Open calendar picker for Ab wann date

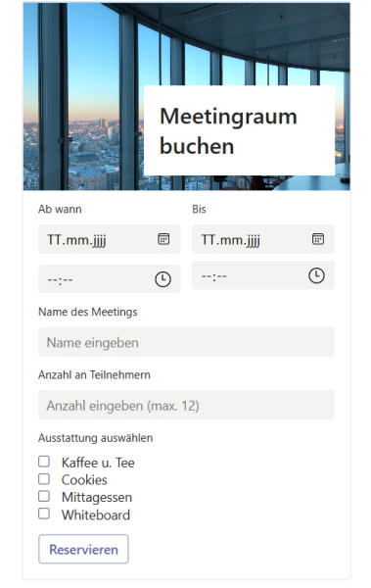[x=163, y=239]
